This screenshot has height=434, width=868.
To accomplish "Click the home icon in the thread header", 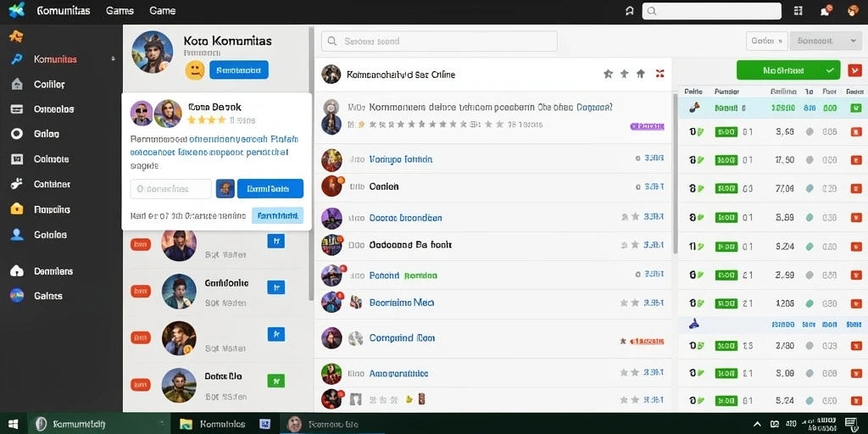I will pyautogui.click(x=641, y=74).
